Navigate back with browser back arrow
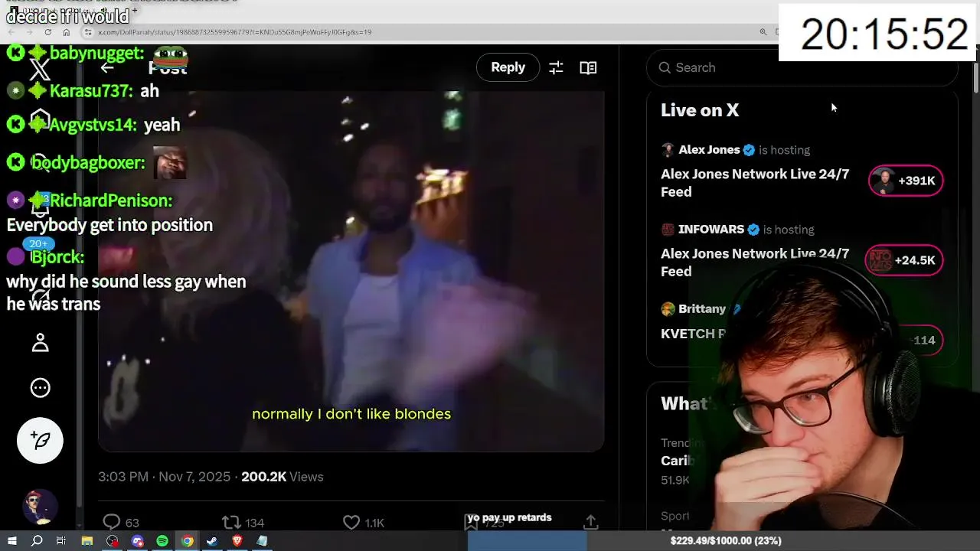The image size is (980, 551). [x=11, y=32]
